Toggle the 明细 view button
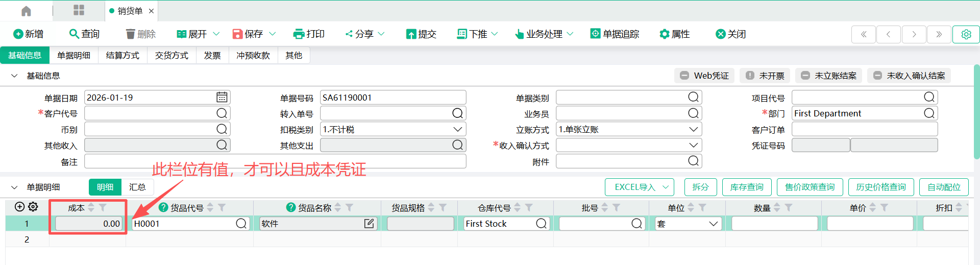The height and width of the screenshot is (265, 980). (x=105, y=187)
